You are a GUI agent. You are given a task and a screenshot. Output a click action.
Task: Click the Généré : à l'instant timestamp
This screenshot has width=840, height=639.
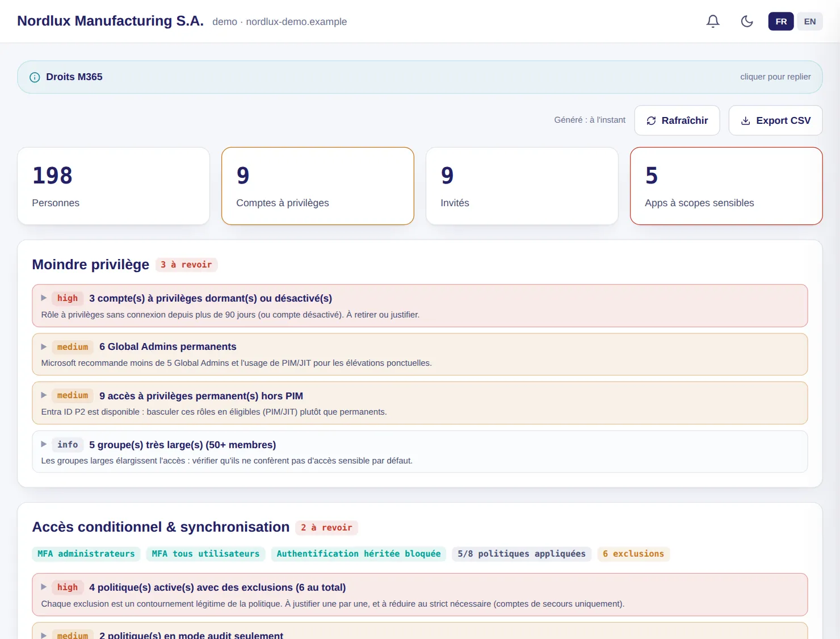click(590, 120)
